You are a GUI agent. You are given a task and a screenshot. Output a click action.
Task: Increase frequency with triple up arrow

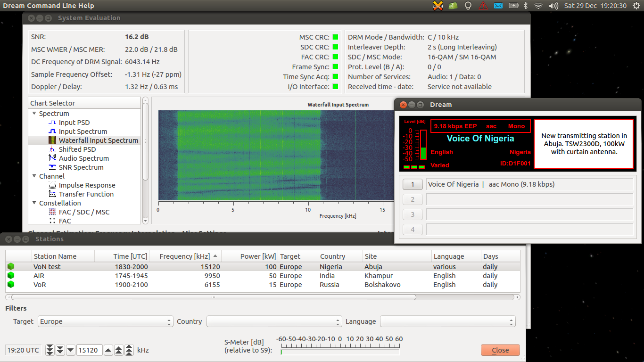click(129, 350)
